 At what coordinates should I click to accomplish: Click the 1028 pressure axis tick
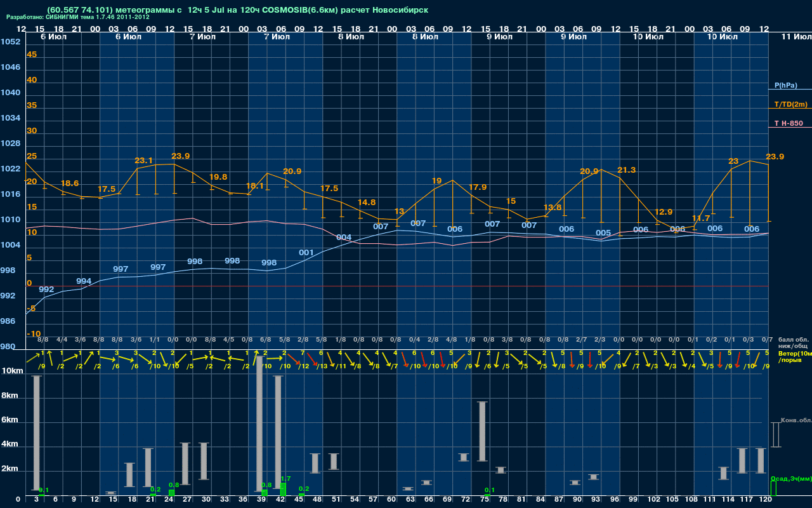10,144
